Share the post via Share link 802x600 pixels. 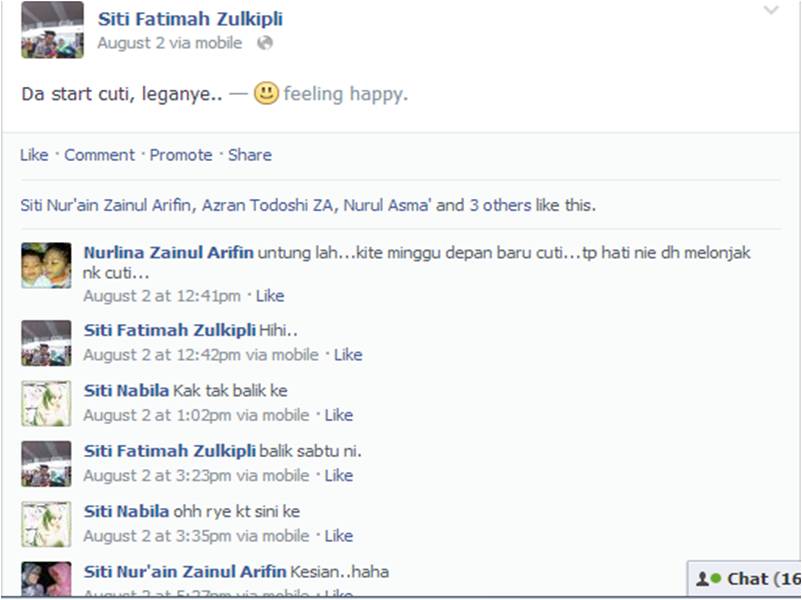tap(250, 154)
